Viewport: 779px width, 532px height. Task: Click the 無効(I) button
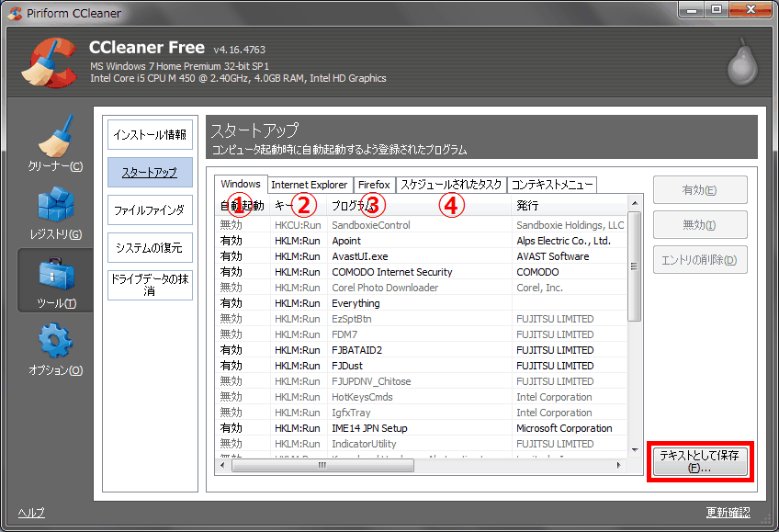[700, 224]
